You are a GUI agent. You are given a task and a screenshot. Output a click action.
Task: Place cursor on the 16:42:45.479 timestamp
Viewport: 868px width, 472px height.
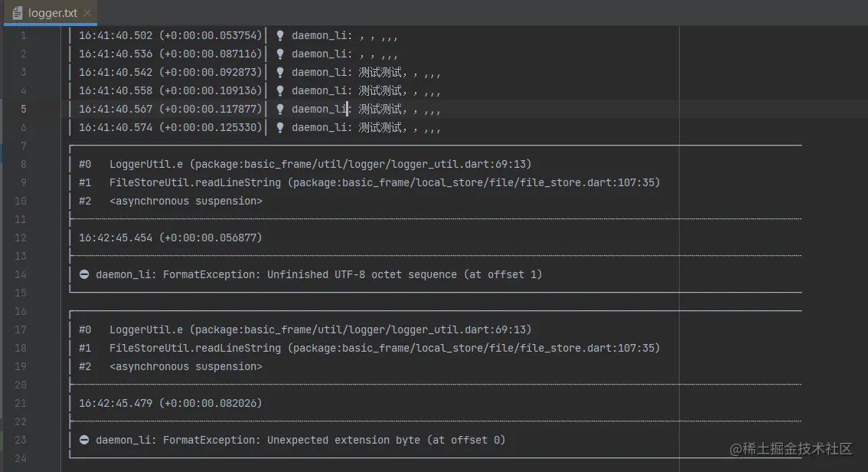click(x=116, y=403)
